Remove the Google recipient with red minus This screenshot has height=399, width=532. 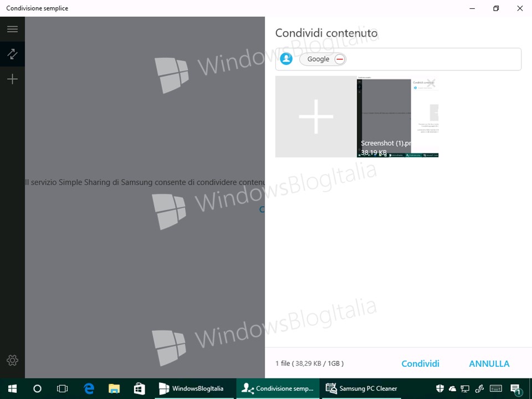point(340,59)
